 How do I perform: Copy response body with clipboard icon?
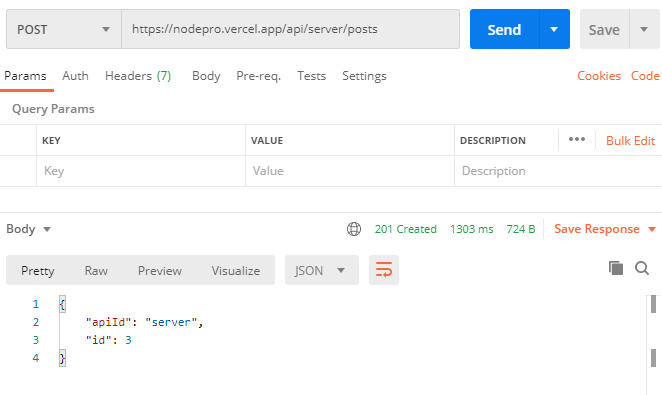pos(616,268)
